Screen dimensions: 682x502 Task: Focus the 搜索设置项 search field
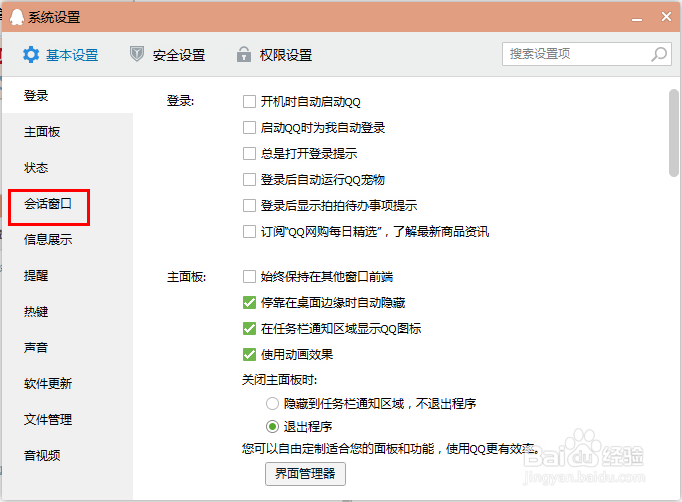(587, 54)
